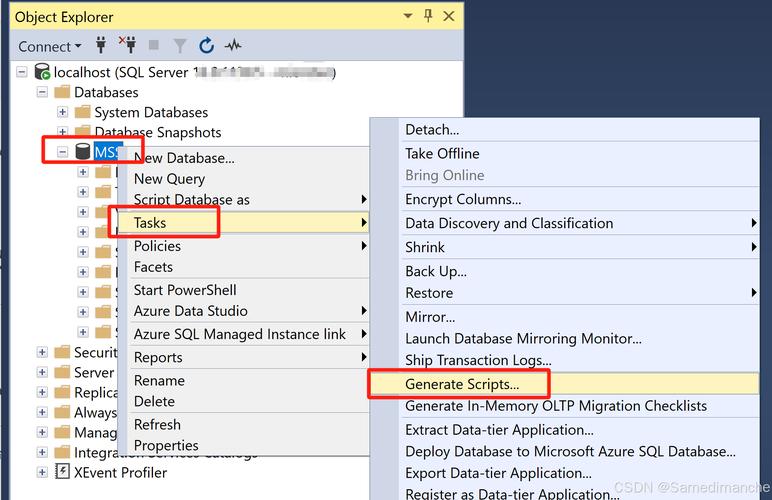This screenshot has height=500, width=772.
Task: Expand the XEvent Profiler node
Action: pyautogui.click(x=42, y=472)
